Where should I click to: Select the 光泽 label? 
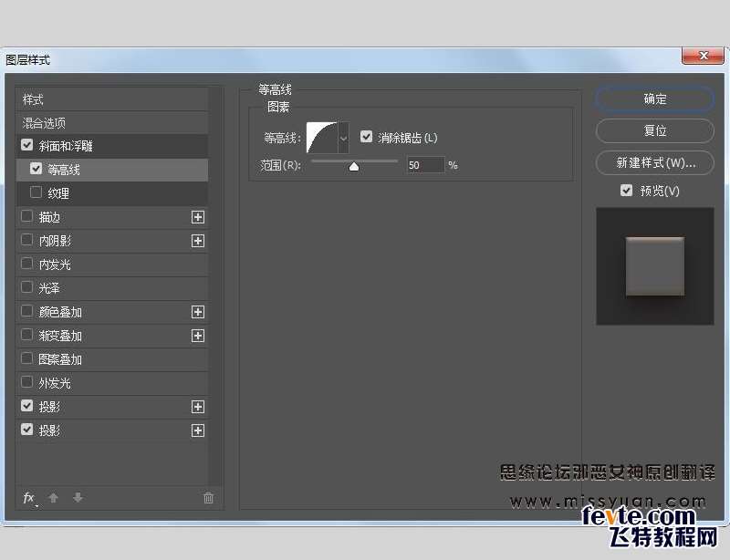point(49,288)
